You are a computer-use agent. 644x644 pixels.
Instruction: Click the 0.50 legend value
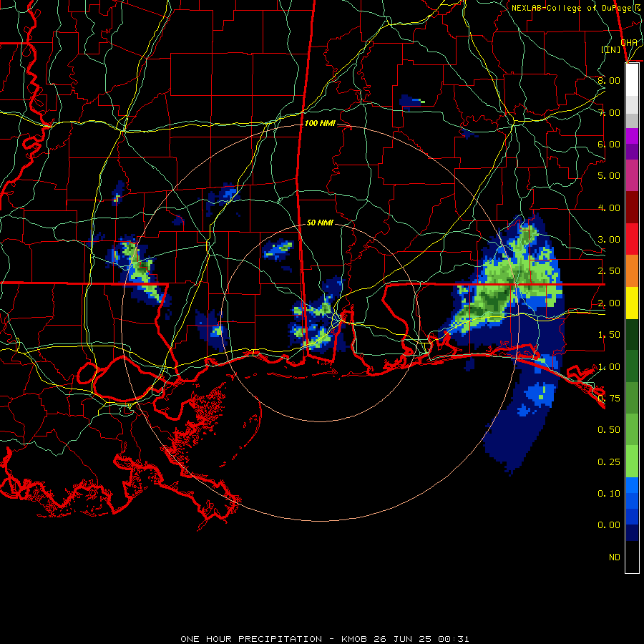click(x=609, y=430)
